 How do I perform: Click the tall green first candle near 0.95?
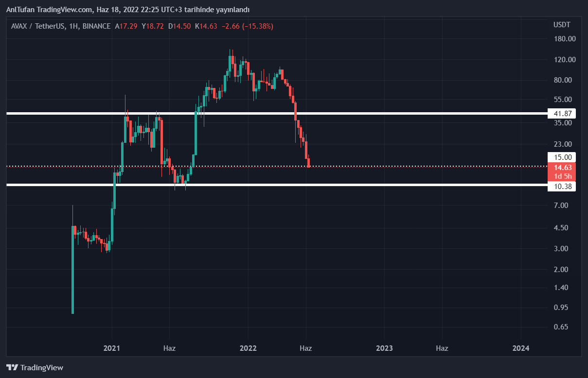(73, 272)
